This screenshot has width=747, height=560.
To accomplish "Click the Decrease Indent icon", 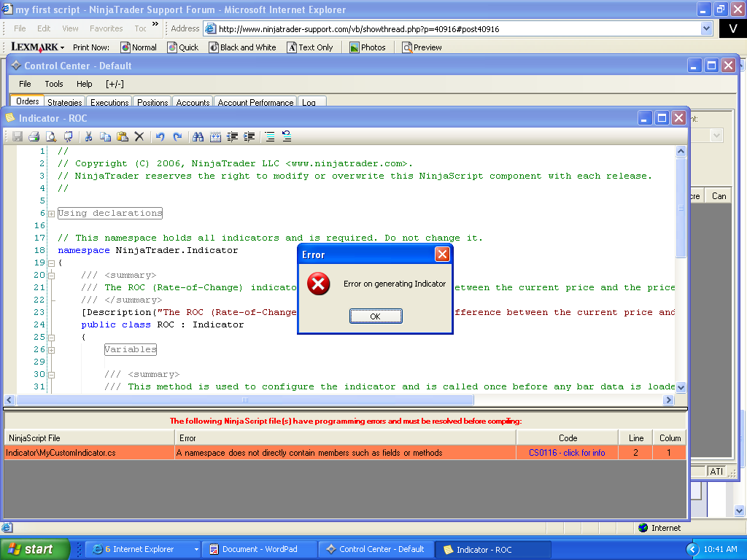I will coord(232,136).
